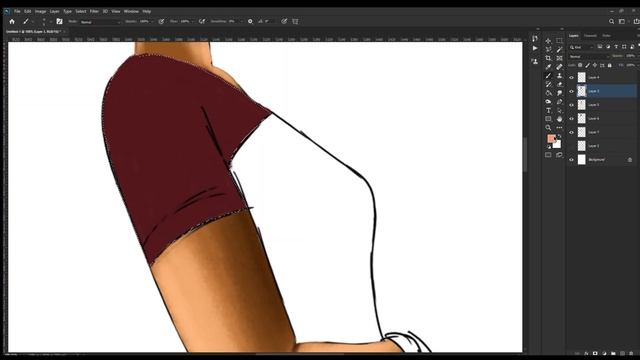Select the Paint Bucket tool
Image resolution: width=640 pixels, height=360 pixels.
548,93
